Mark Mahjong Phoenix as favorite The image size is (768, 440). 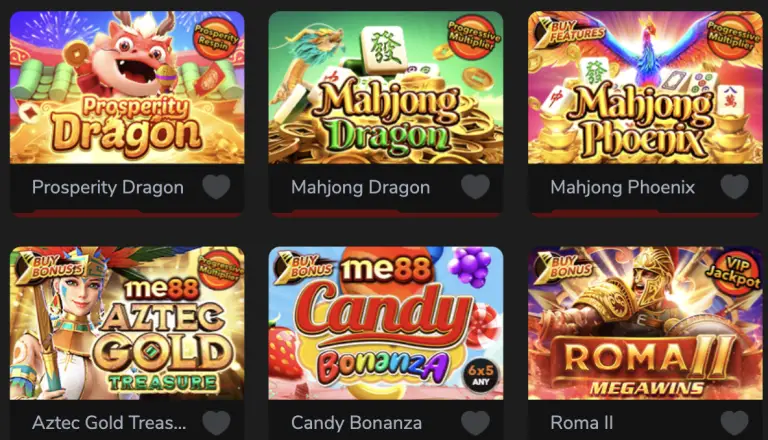(x=735, y=187)
